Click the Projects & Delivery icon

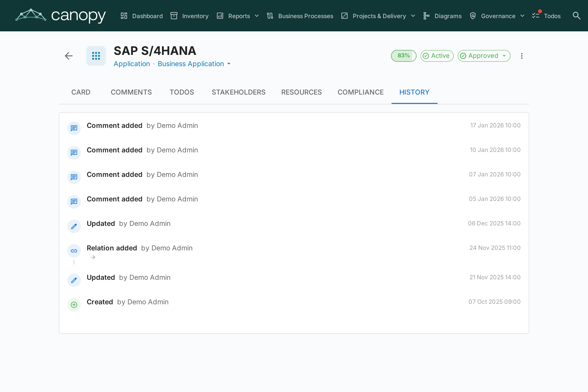click(x=344, y=16)
